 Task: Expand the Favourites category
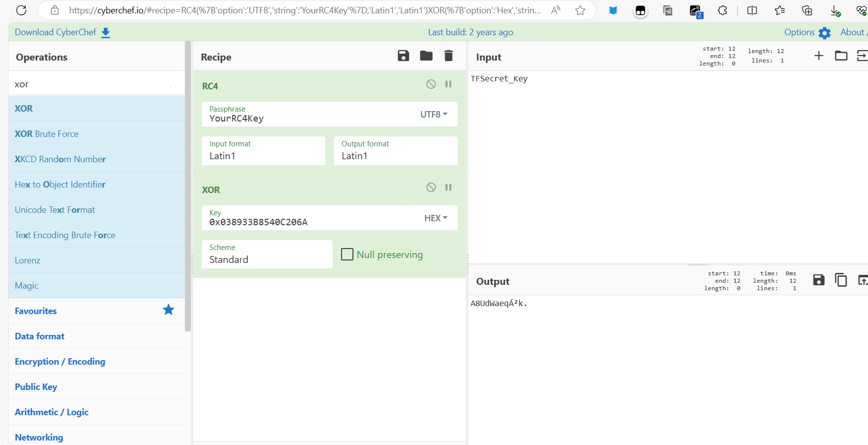[96, 311]
